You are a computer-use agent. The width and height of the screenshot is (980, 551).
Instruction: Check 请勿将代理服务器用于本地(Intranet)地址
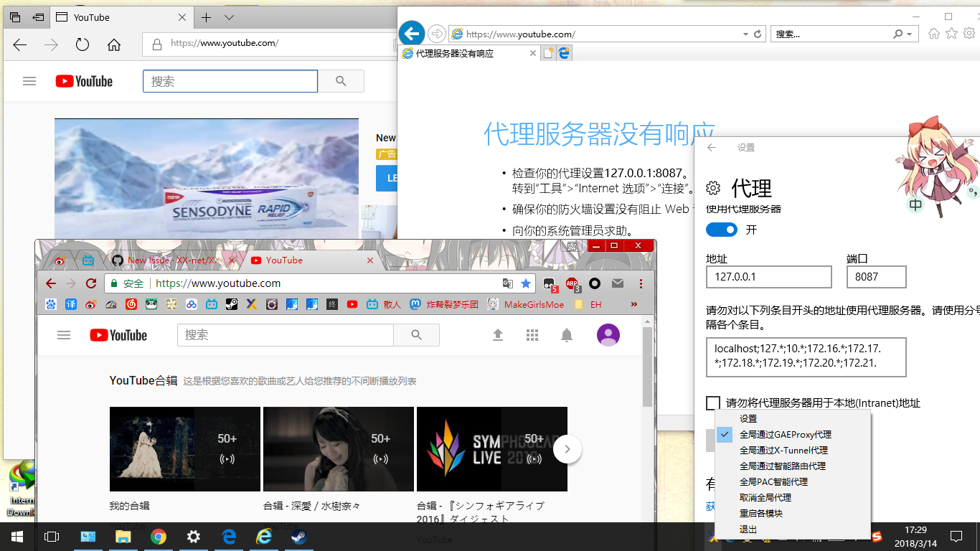pos(713,403)
